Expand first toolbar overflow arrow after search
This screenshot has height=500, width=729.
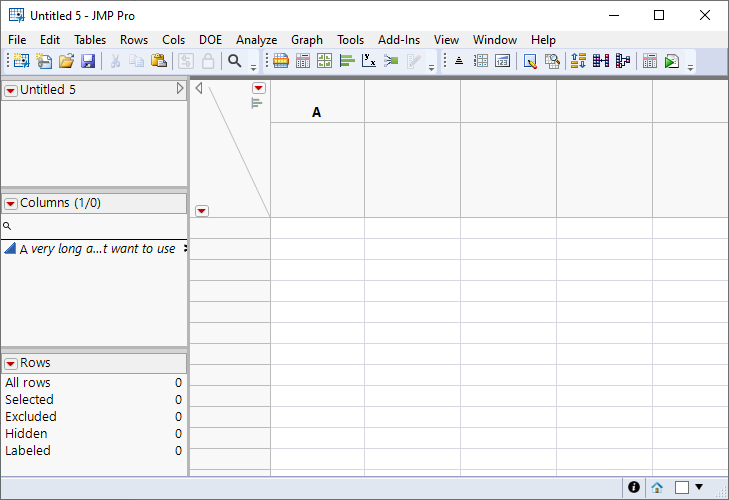coord(253,67)
